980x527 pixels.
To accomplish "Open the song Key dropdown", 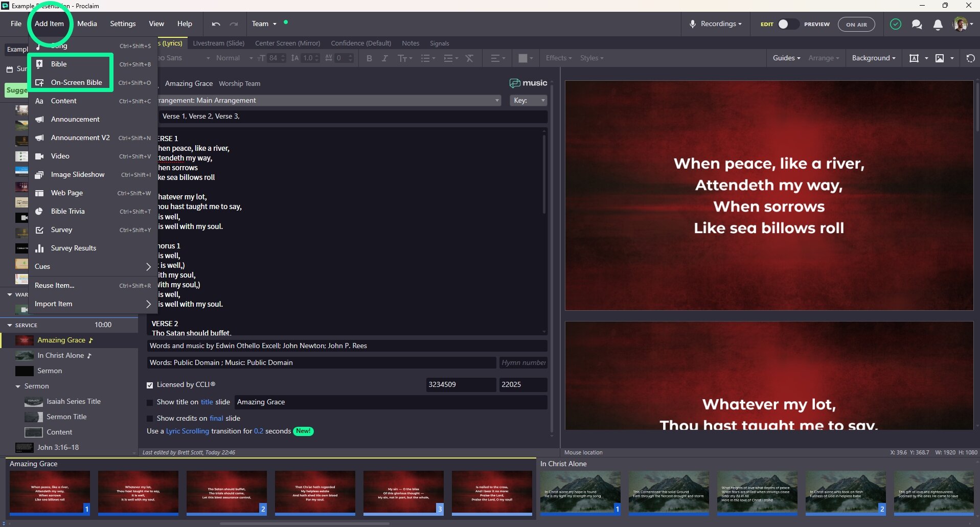I will click(x=529, y=101).
